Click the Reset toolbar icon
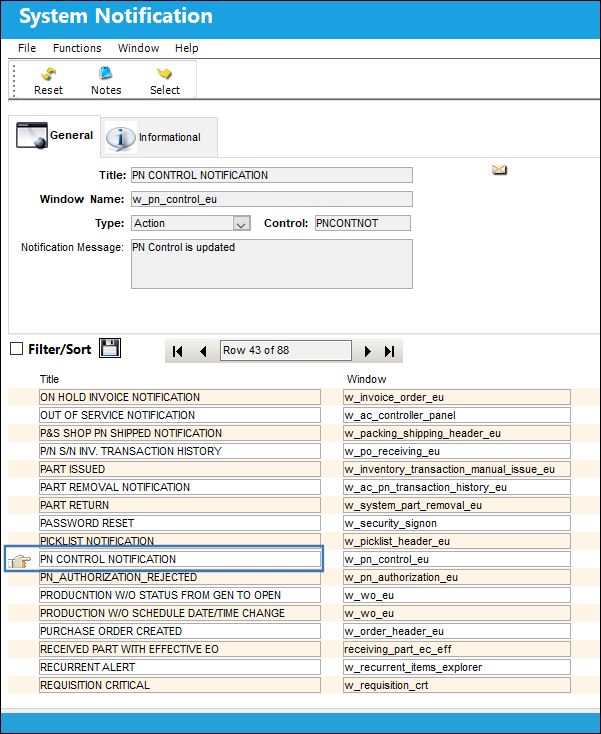This screenshot has height=734, width=601. tap(49, 74)
